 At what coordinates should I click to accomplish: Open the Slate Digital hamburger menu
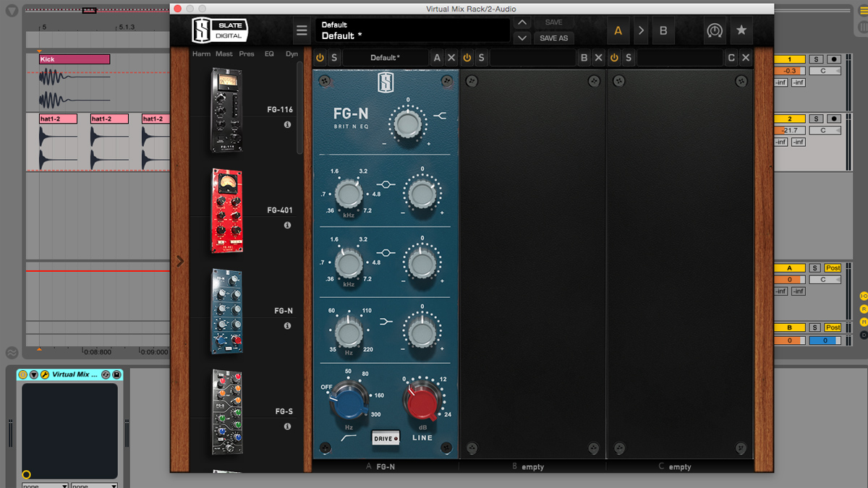click(x=302, y=31)
